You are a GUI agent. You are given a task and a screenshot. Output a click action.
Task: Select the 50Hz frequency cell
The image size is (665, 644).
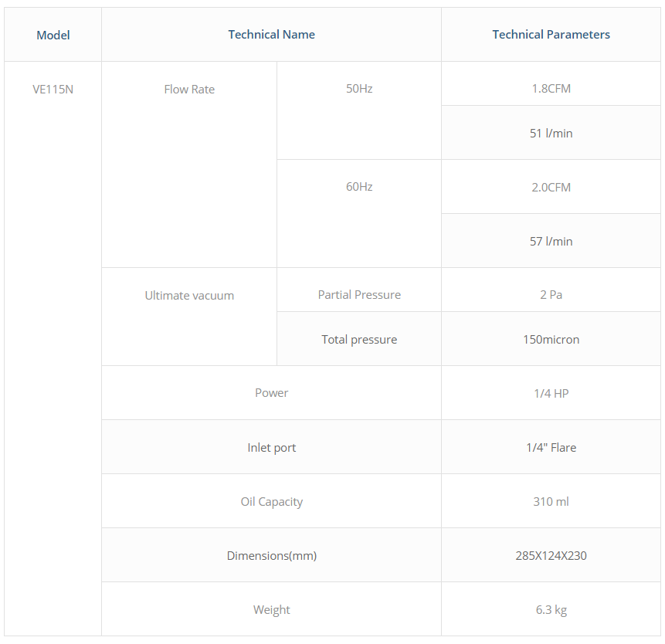(359, 89)
